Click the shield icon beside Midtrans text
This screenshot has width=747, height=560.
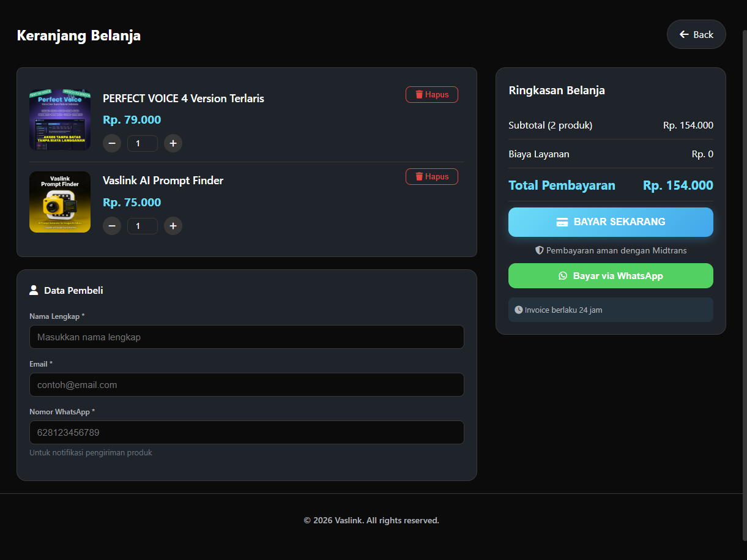(x=540, y=250)
